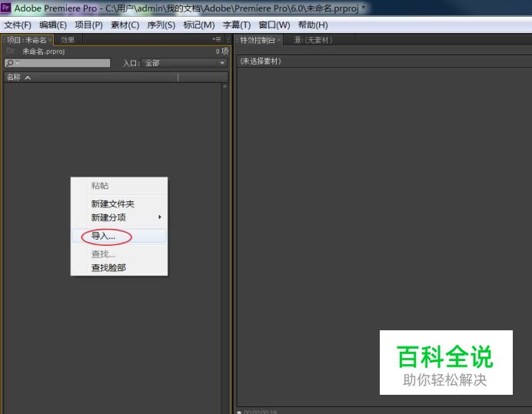Choose 导入... from the context menu
The height and width of the screenshot is (414, 532).
(118, 237)
